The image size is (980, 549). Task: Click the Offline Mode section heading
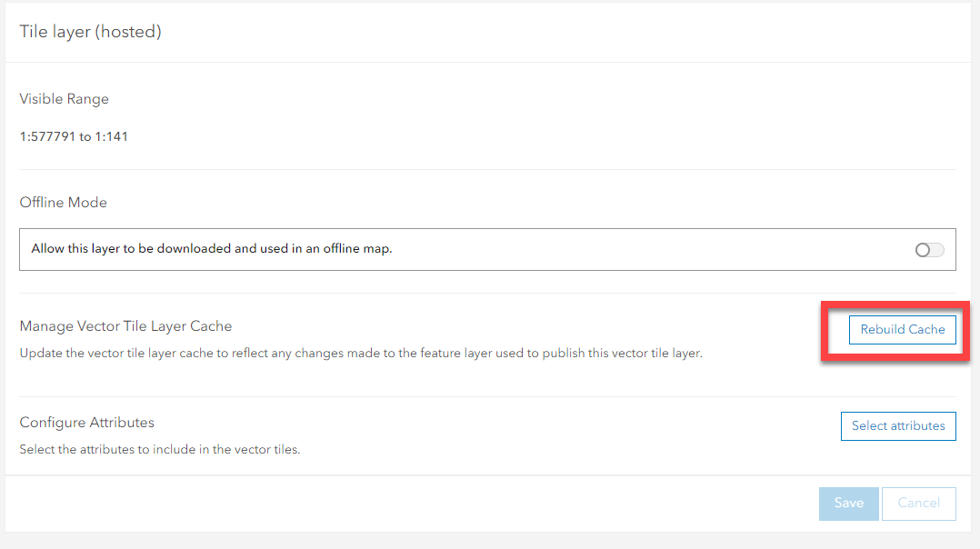(63, 203)
